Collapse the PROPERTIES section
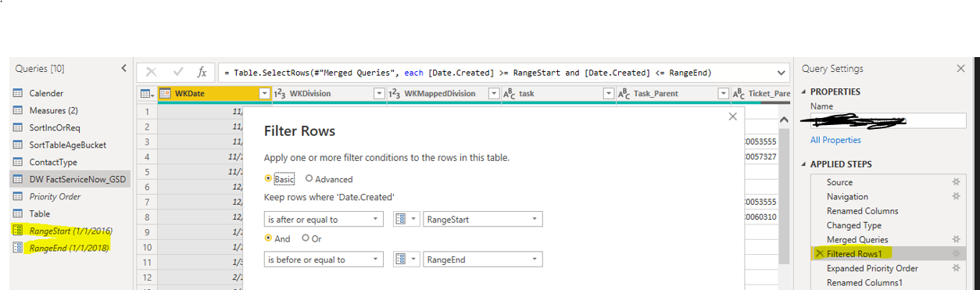The height and width of the screenshot is (290, 980). tap(803, 91)
